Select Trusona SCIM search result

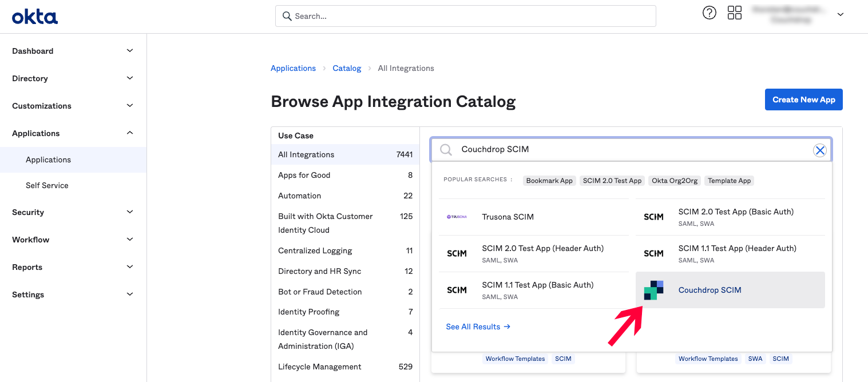point(534,217)
